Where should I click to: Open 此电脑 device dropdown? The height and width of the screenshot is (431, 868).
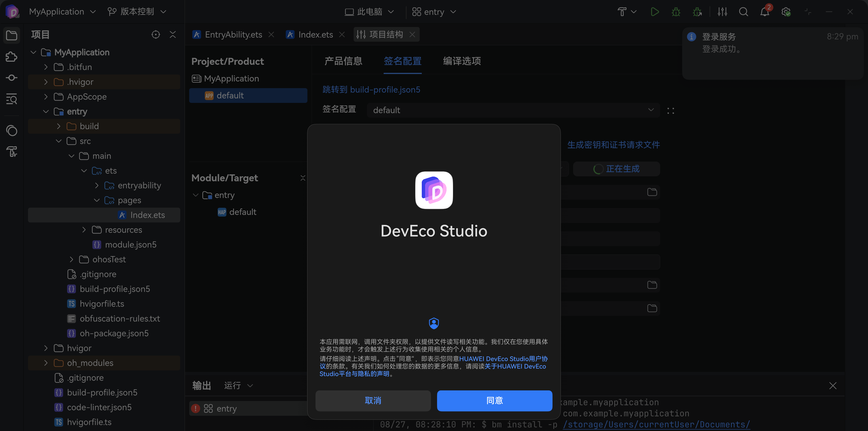click(x=369, y=12)
